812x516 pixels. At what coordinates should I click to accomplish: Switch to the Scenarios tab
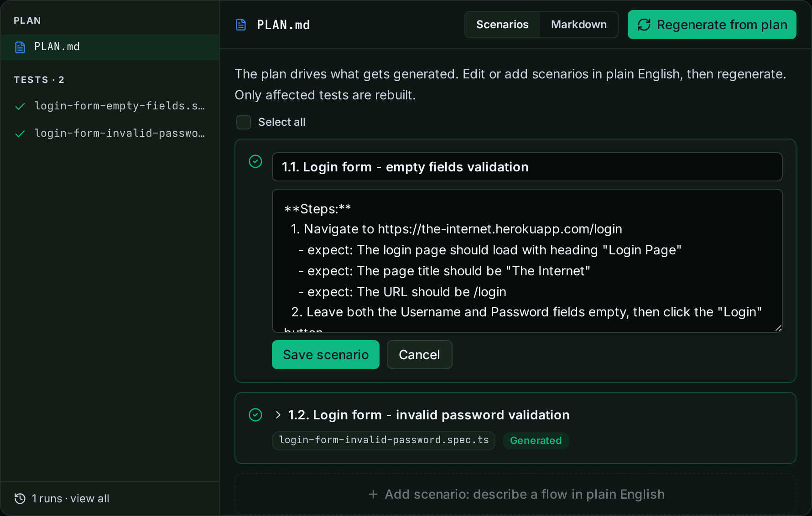[x=502, y=25]
